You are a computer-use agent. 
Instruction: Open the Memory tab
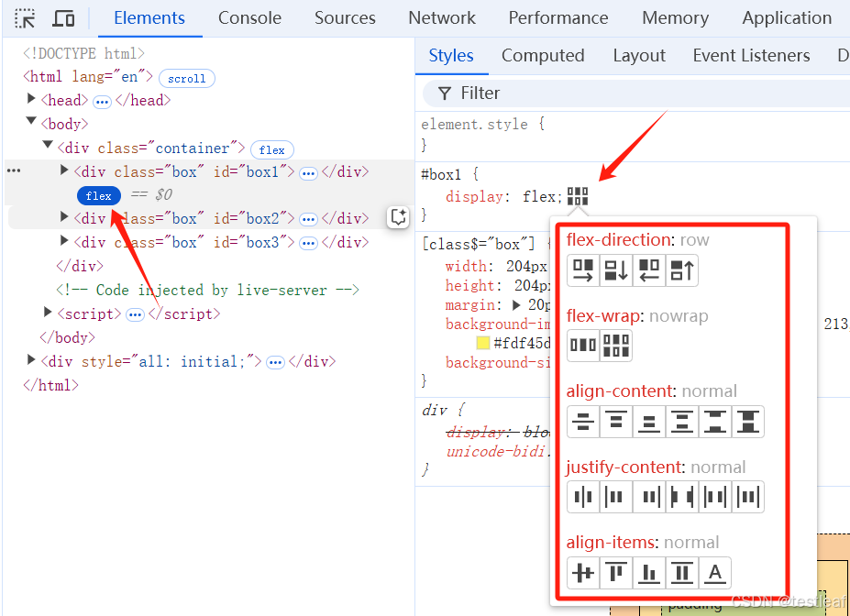(x=675, y=18)
